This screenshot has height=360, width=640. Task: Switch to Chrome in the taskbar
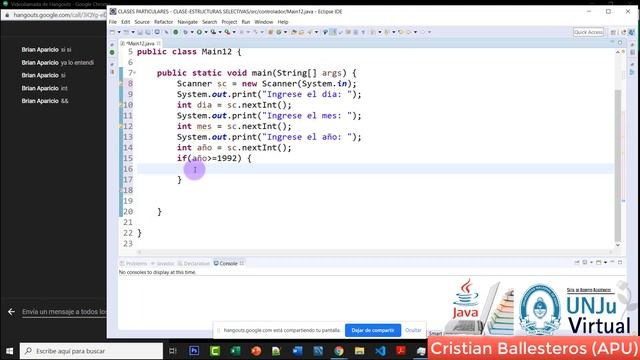pos(339,351)
